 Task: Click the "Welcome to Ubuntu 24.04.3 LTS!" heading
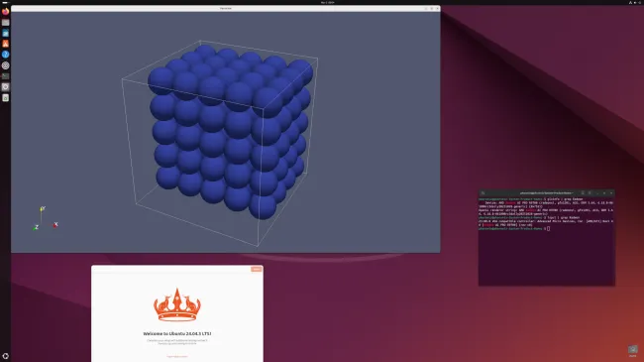pyautogui.click(x=177, y=333)
